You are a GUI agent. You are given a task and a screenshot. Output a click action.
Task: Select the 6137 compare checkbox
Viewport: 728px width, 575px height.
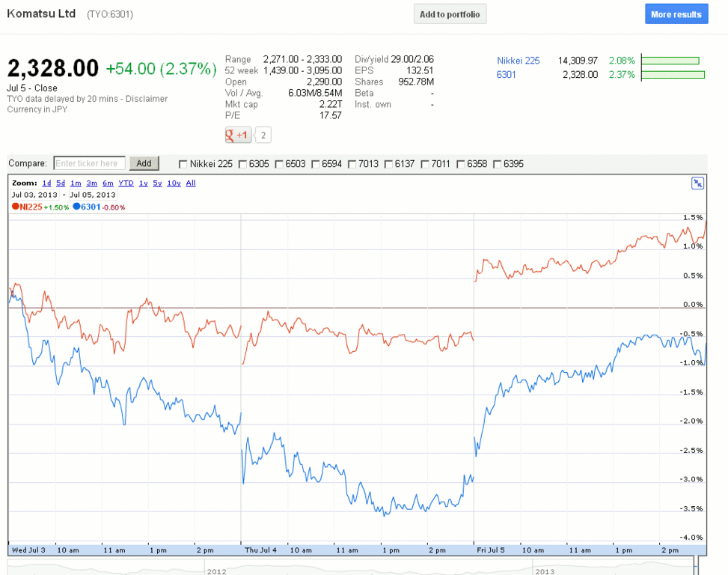coord(388,164)
